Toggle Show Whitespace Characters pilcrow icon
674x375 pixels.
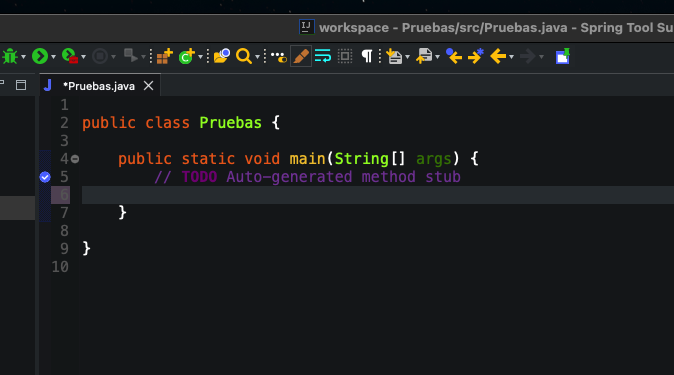pyautogui.click(x=367, y=56)
